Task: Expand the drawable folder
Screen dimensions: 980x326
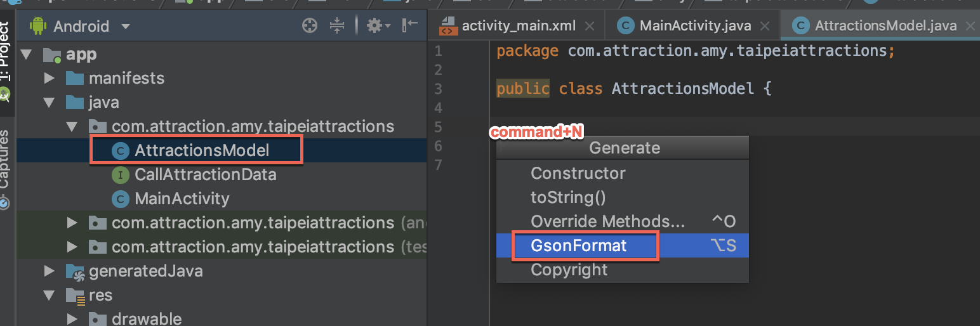Action: click(72, 318)
